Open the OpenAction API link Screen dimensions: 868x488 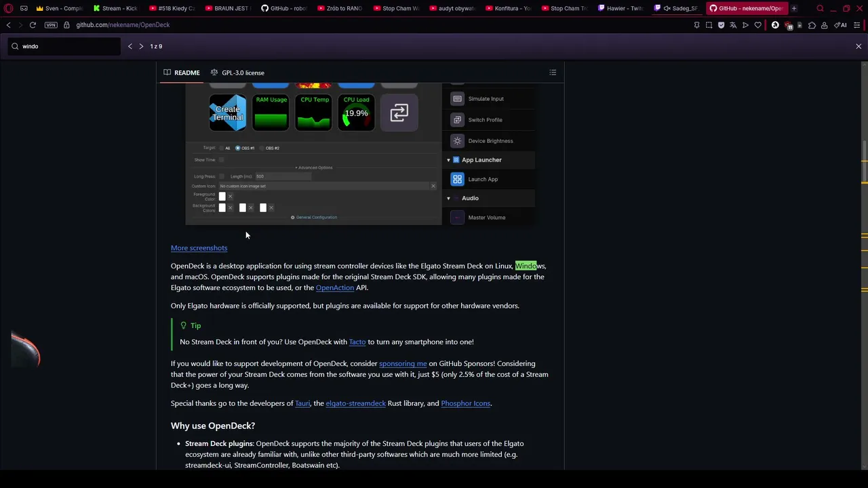pyautogui.click(x=335, y=287)
